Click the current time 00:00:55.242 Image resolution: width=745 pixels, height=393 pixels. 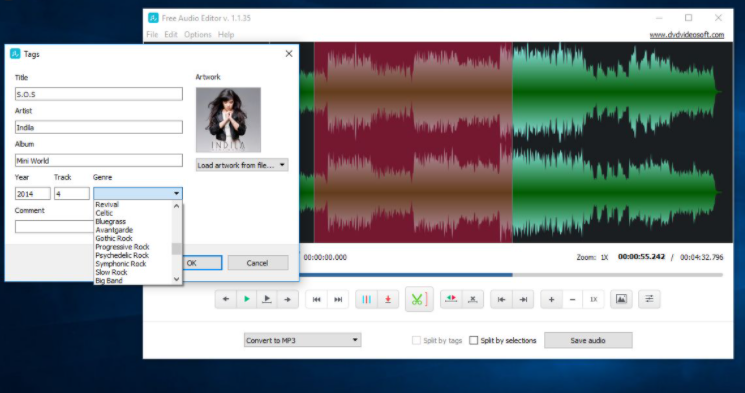[x=641, y=257]
